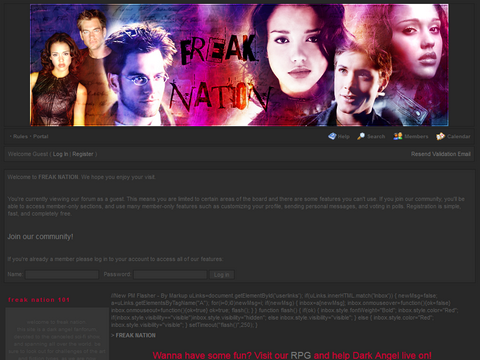This screenshot has width=480, height=360.
Task: Open the Search link
Action: click(x=376, y=136)
